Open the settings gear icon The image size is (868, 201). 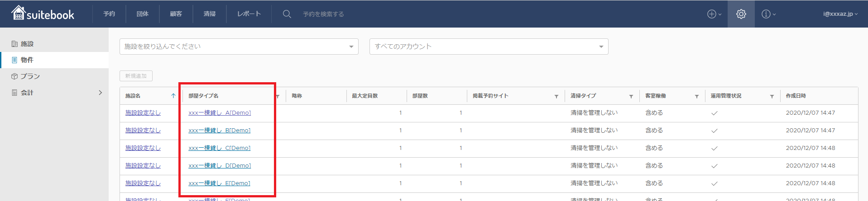click(741, 14)
